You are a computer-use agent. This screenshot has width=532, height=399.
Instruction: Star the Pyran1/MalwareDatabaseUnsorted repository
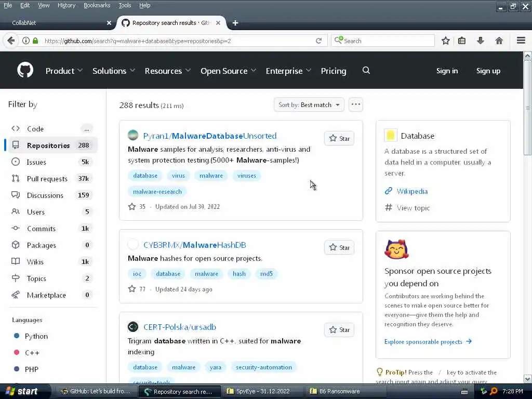click(339, 138)
